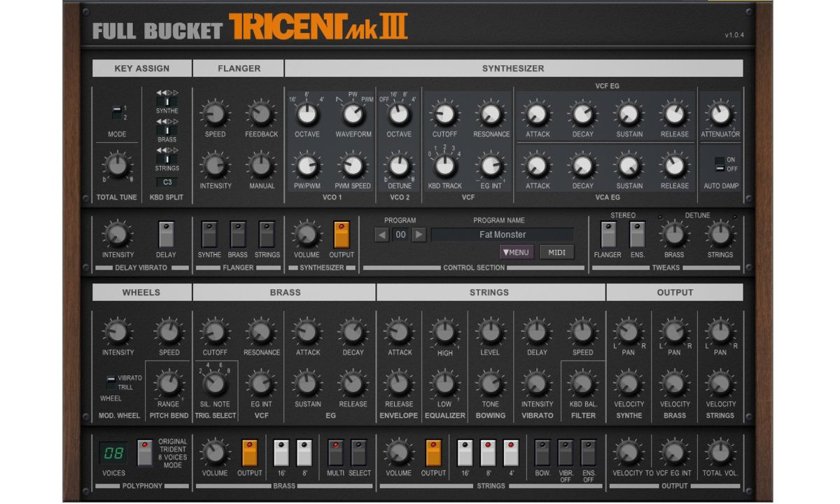The width and height of the screenshot is (840, 504).
Task: Toggle the stereo ENS. tweak switch
Action: (637, 234)
